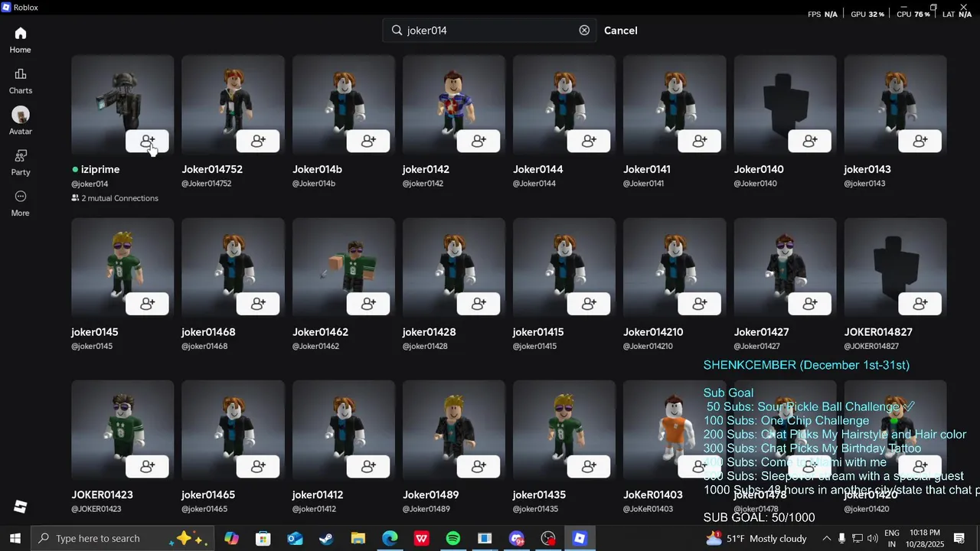Click the @joker014 username text

pyautogui.click(x=90, y=184)
